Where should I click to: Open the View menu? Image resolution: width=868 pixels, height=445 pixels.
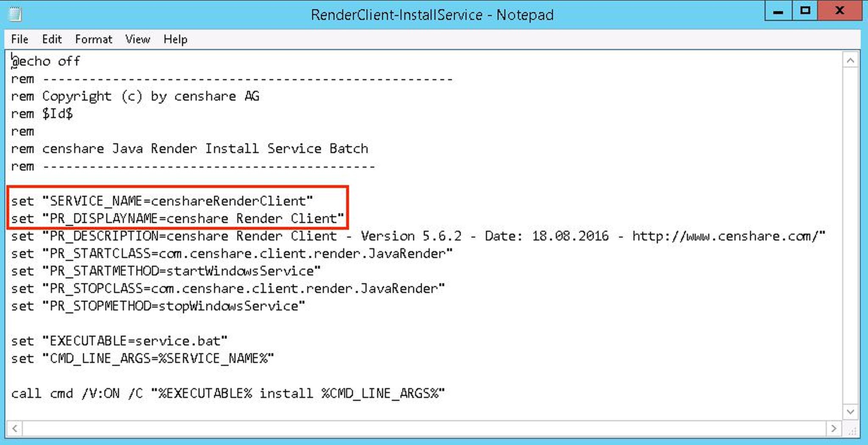tap(137, 39)
